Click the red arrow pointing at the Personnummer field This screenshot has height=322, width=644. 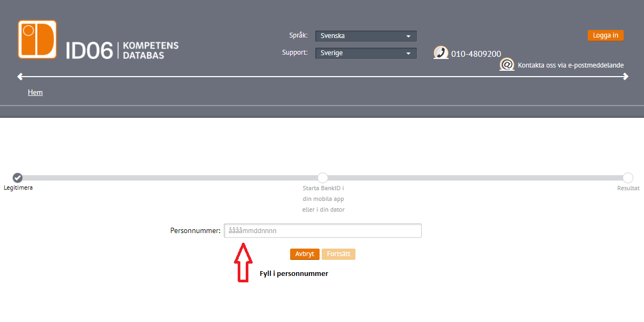coord(242,263)
